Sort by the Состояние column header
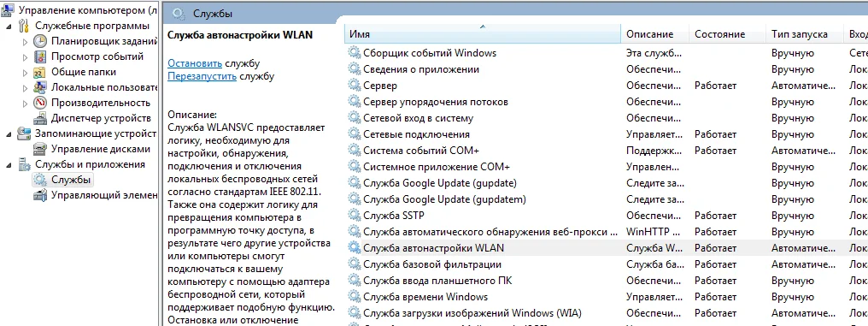 (728, 34)
